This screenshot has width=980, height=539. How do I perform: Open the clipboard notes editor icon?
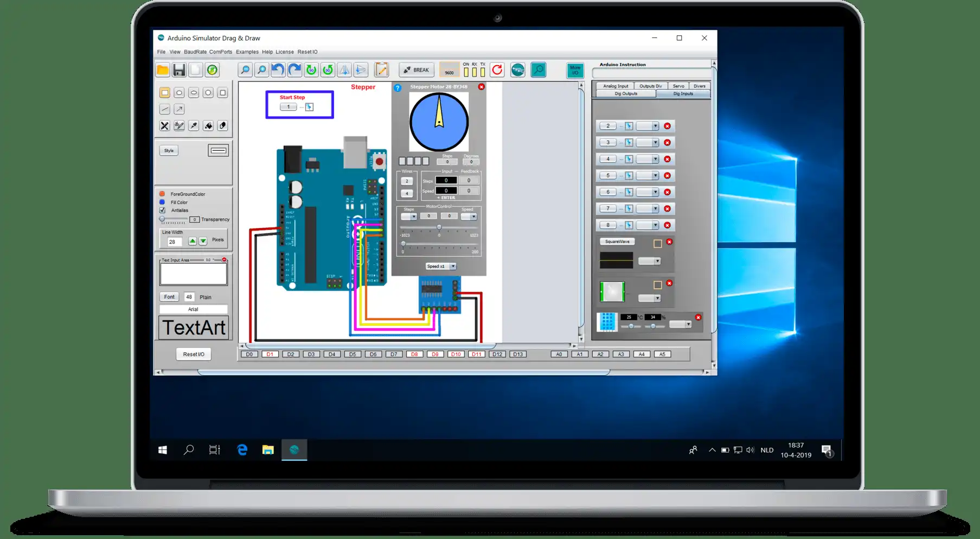coord(382,70)
